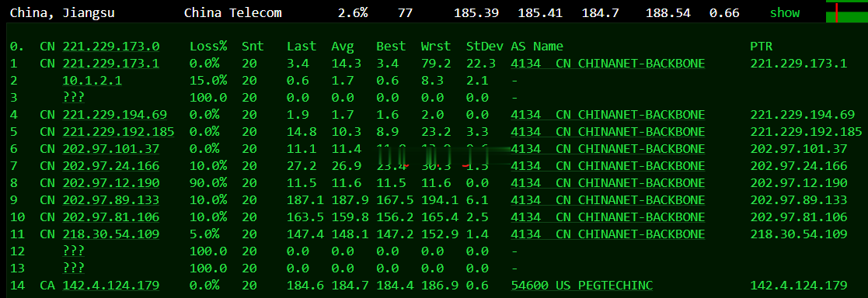The width and height of the screenshot is (868, 298).
Task: Open hop 11 IP 218.30.54.109
Action: [x=110, y=234]
